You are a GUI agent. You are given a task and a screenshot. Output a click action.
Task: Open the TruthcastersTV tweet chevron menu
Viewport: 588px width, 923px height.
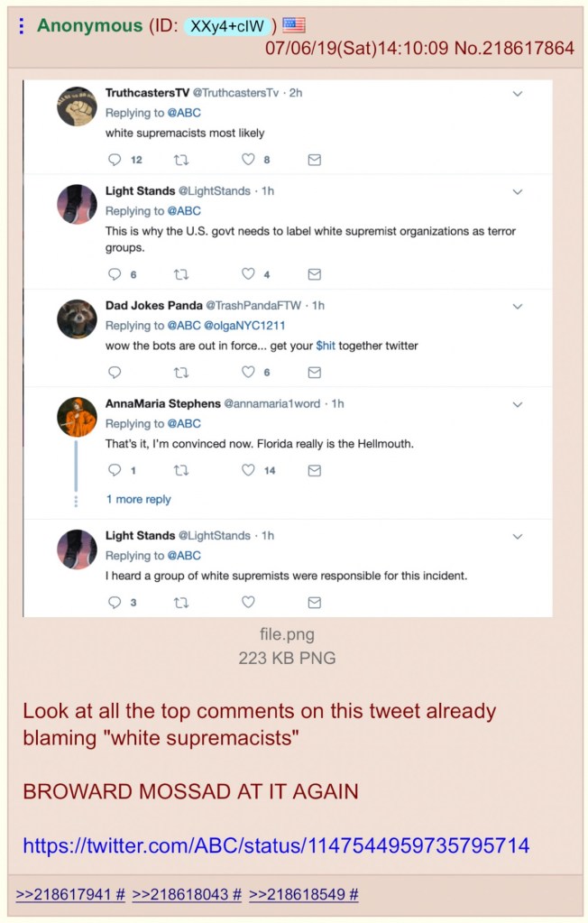(x=518, y=94)
